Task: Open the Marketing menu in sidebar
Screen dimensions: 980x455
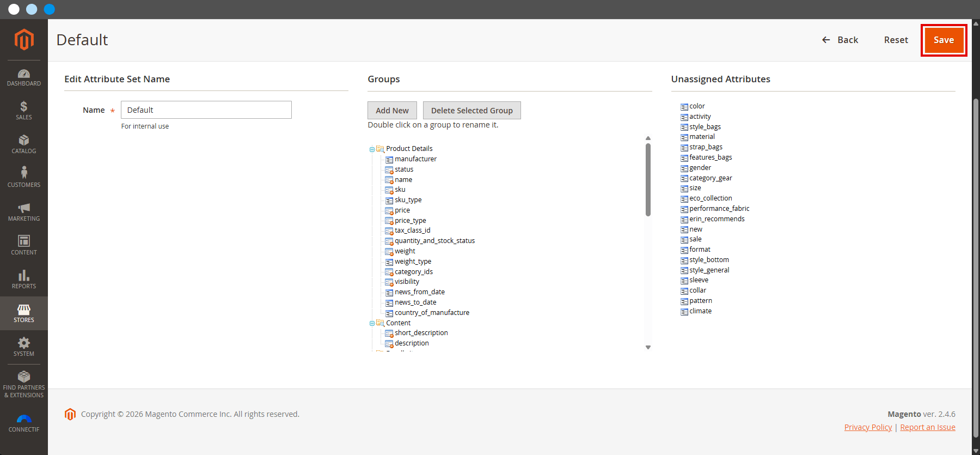Action: pyautogui.click(x=24, y=213)
